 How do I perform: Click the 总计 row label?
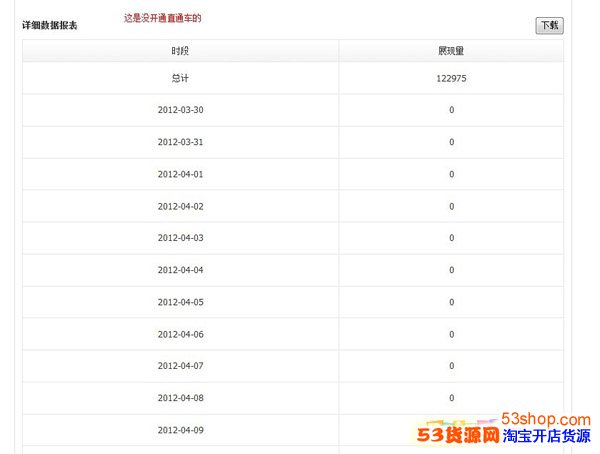pyautogui.click(x=180, y=78)
